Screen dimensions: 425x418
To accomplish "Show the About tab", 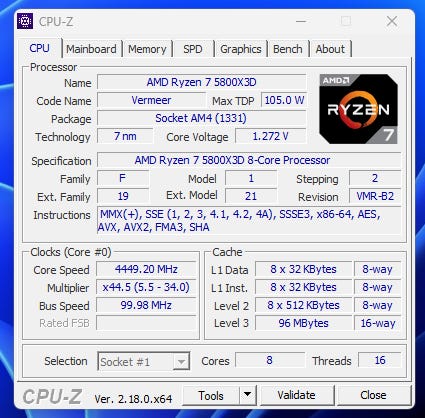I will click(330, 49).
